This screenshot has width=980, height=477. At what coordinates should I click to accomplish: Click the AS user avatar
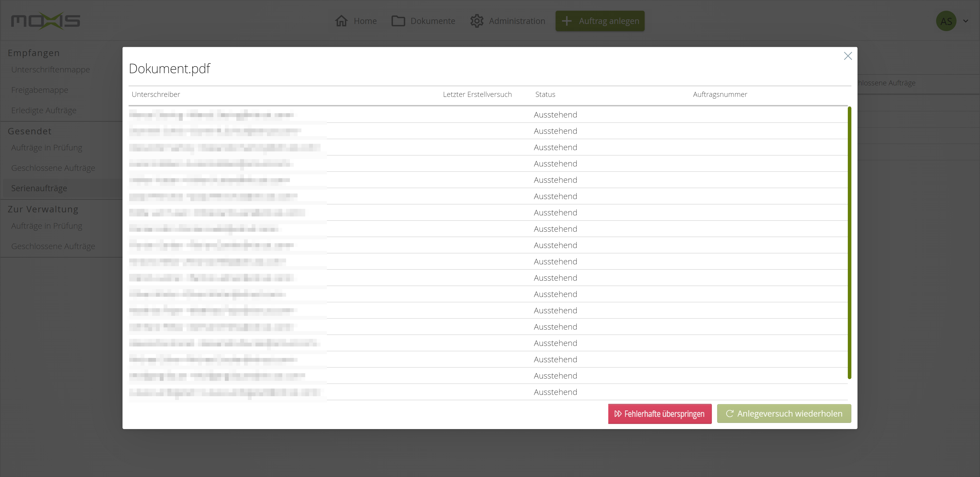coord(946,21)
